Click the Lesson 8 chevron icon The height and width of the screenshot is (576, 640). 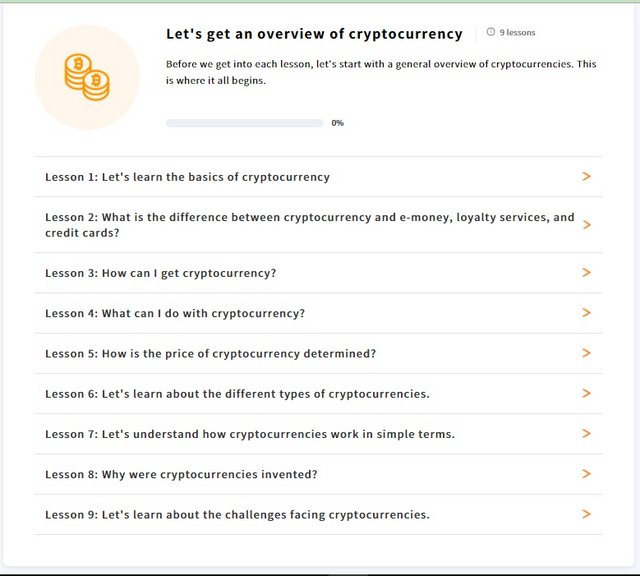[586, 474]
